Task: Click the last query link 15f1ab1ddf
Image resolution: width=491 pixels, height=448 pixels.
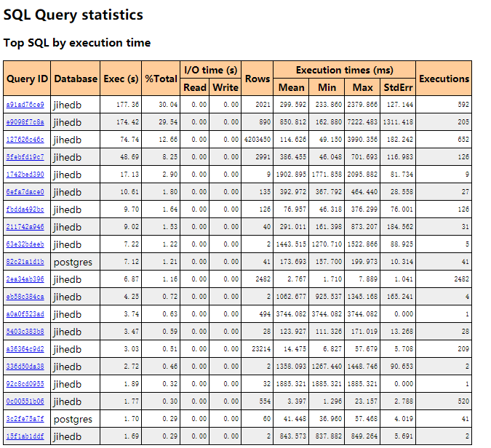Action: click(25, 436)
